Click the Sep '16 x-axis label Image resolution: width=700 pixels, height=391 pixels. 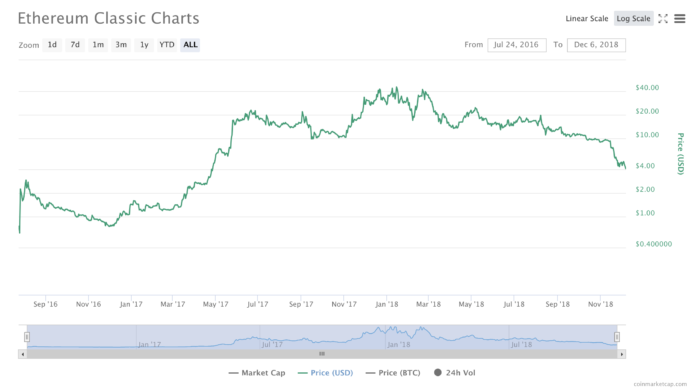click(45, 304)
